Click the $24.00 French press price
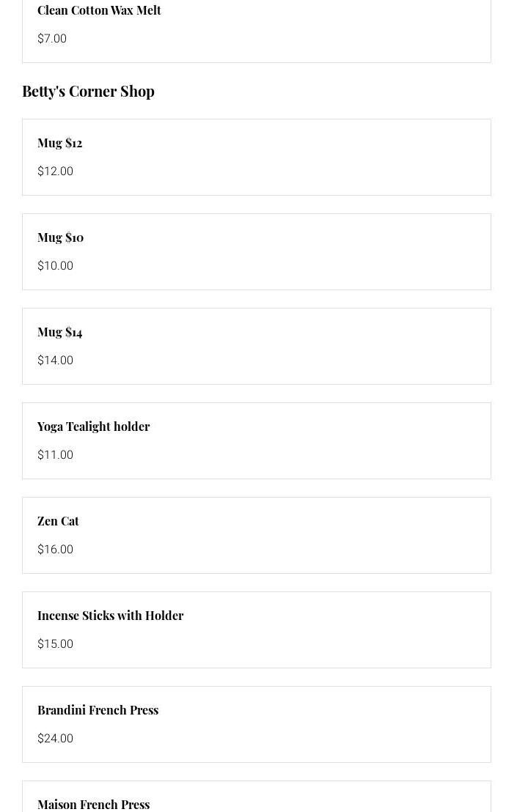 pyautogui.click(x=55, y=739)
